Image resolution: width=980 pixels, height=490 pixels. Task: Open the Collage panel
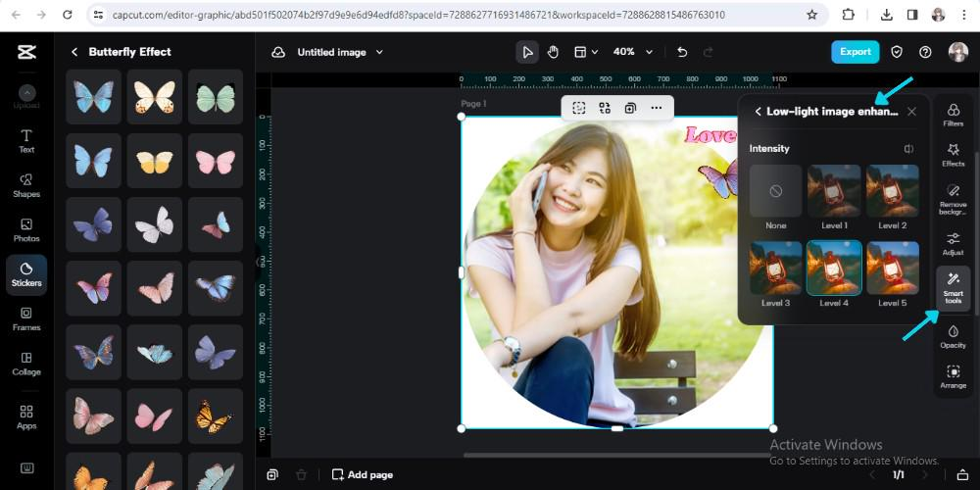[x=26, y=364]
